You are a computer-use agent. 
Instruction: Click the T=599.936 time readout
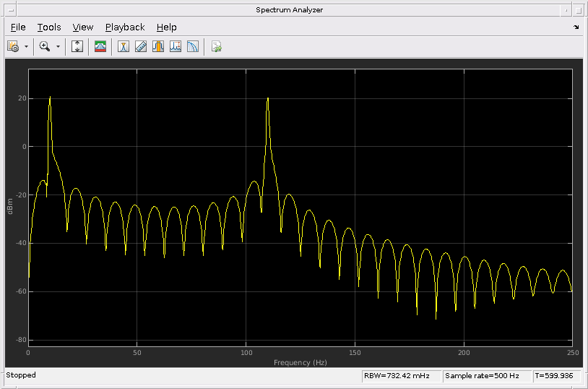[556, 376]
